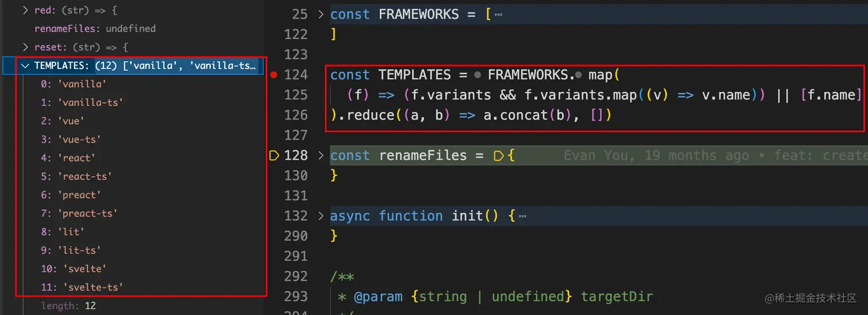Expand the red function variable
This screenshot has width=868, height=315.
pos(25,10)
